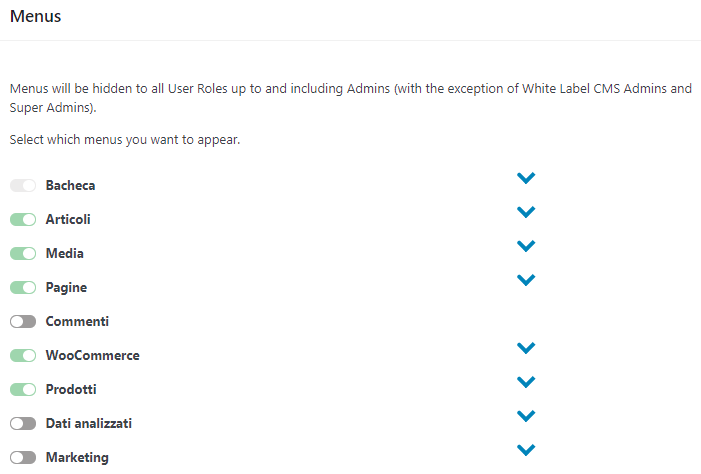Enable the Marketing menu toggle
This screenshot has width=701, height=474.
(x=23, y=458)
